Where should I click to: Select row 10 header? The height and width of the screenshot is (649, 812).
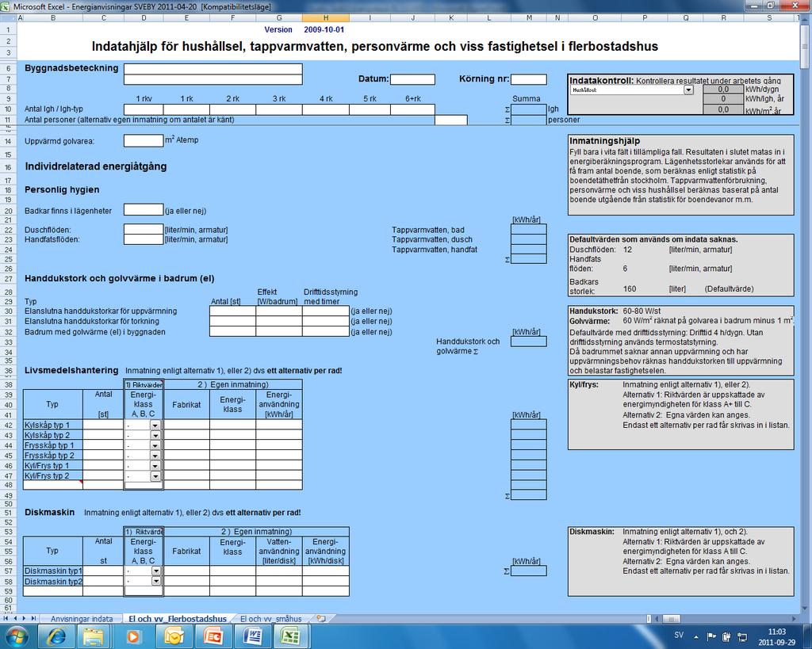[x=8, y=109]
